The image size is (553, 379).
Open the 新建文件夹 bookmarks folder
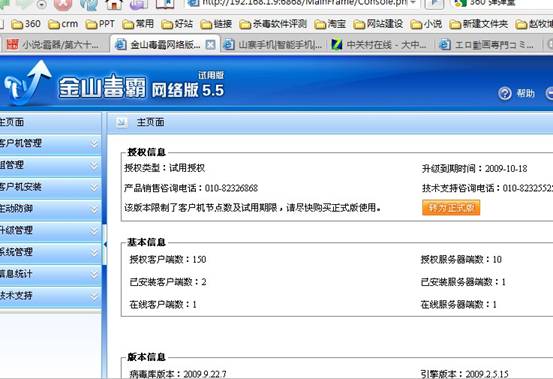coord(479,24)
